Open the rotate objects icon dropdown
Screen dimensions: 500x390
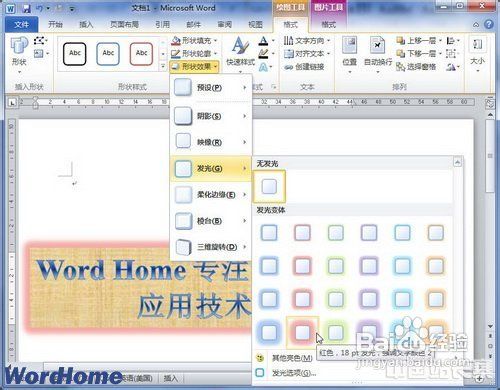pyautogui.click(x=453, y=67)
